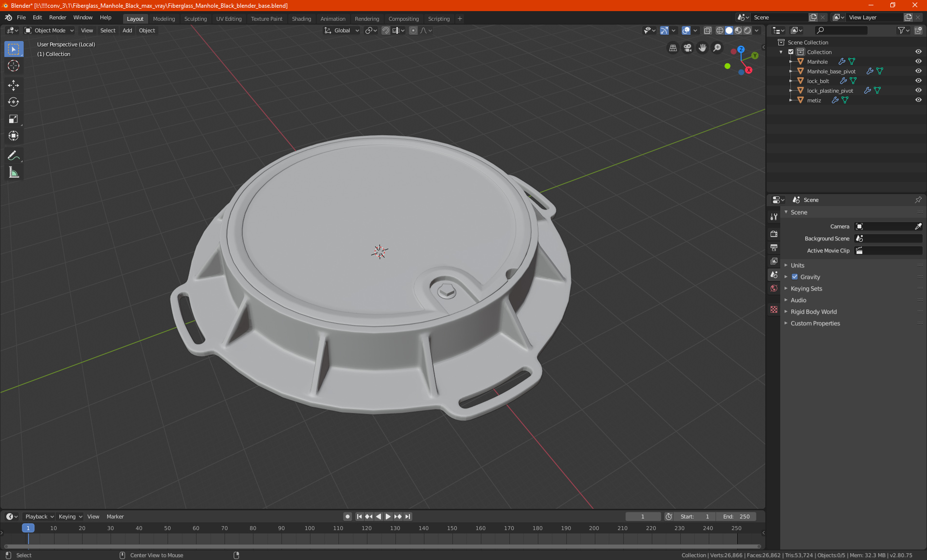This screenshot has height=560, width=927.
Task: Toggle proportional editing button
Action: pyautogui.click(x=413, y=30)
